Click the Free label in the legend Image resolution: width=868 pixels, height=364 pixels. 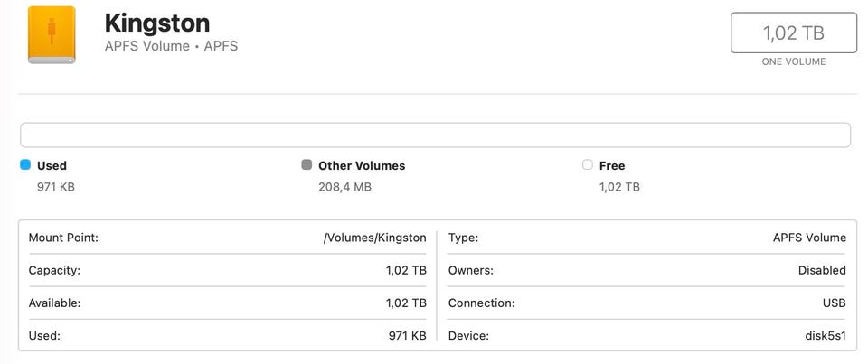point(612,165)
